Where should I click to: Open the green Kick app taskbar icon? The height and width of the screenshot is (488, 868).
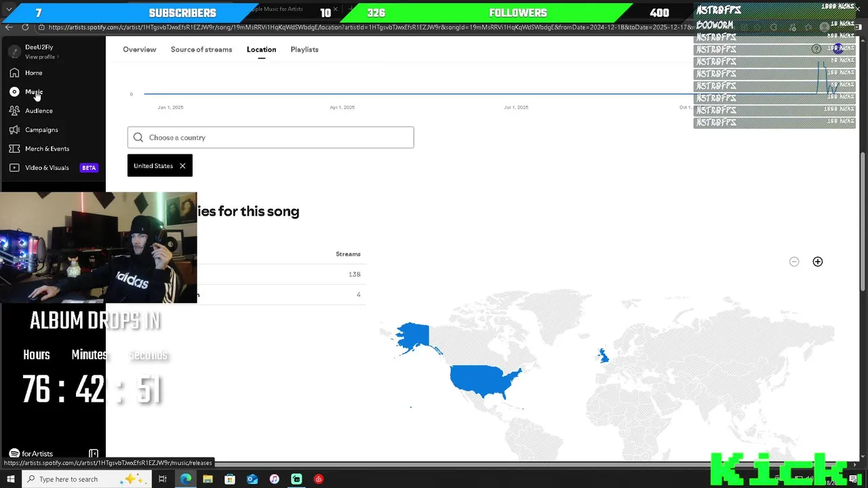296,479
